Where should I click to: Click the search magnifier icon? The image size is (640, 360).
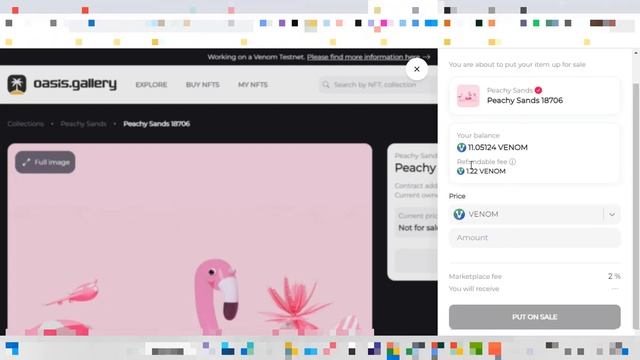(x=326, y=84)
